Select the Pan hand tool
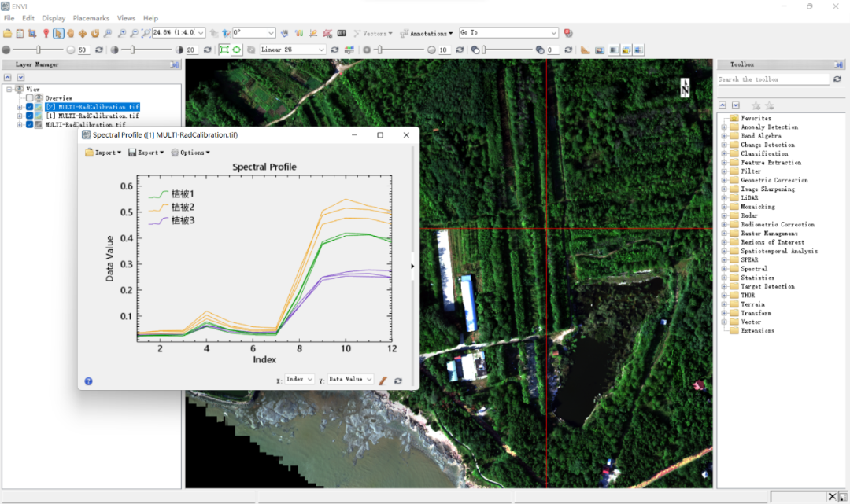 click(x=71, y=33)
